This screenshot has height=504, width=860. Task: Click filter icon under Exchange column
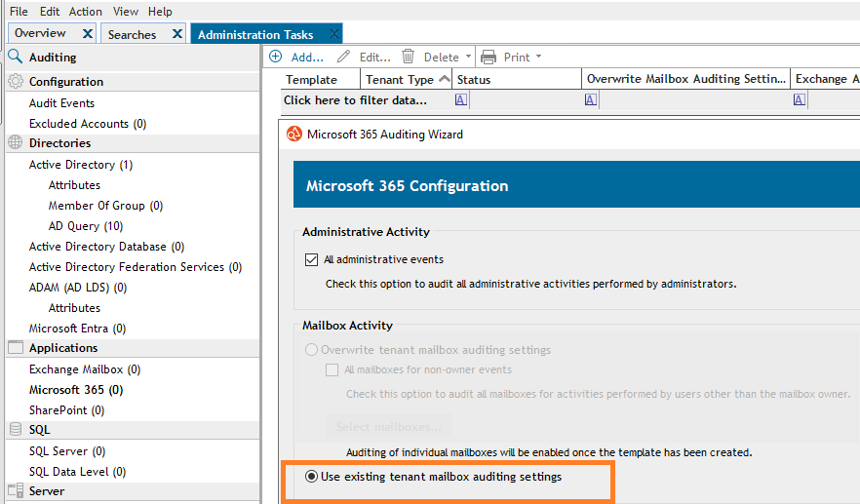coord(800,99)
